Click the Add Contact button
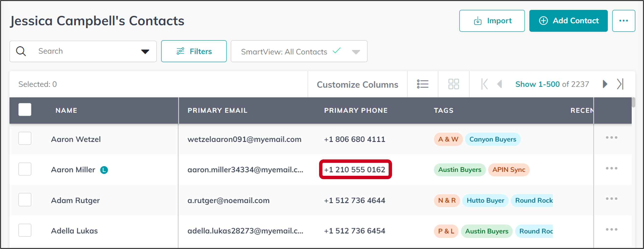 [x=568, y=21]
